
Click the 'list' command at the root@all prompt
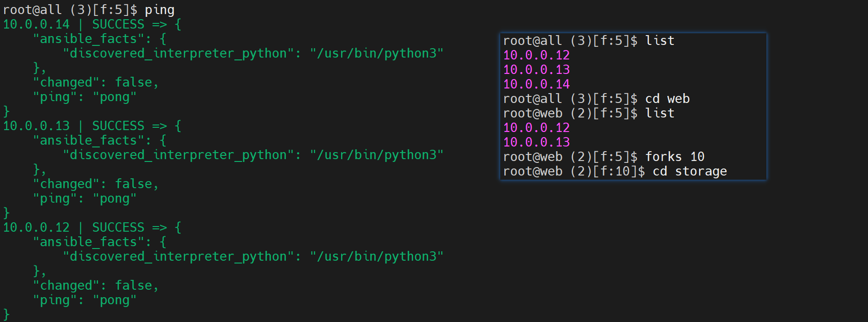[x=660, y=41]
